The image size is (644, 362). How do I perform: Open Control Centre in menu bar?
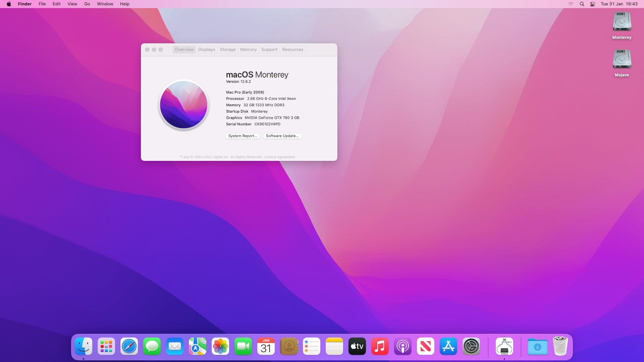(x=593, y=4)
